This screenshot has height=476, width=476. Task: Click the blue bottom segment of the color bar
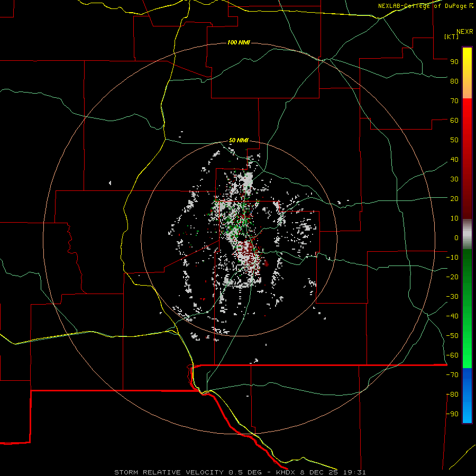pos(467,396)
